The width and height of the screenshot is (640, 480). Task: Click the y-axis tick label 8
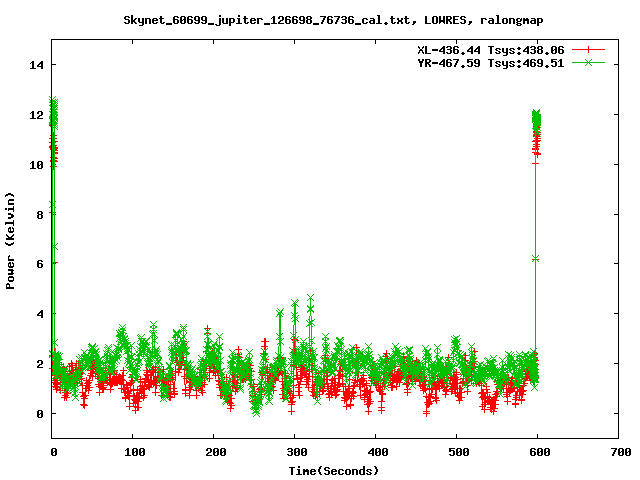[40, 215]
